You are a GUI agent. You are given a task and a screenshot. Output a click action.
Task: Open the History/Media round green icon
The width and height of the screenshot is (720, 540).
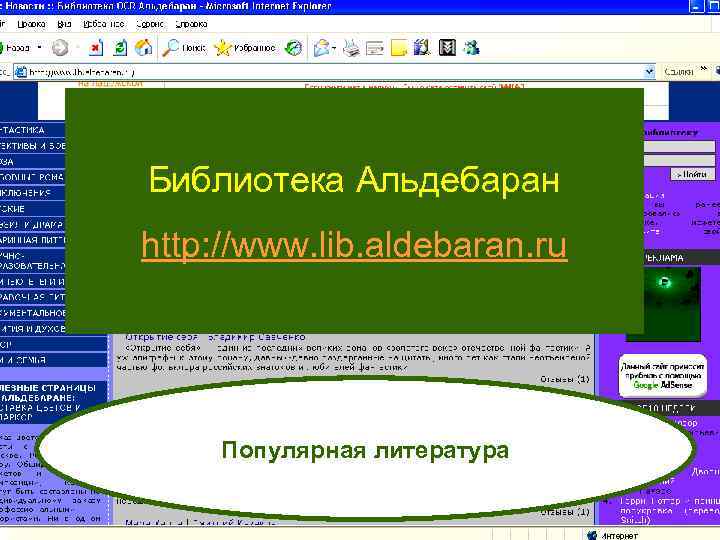coord(293,48)
